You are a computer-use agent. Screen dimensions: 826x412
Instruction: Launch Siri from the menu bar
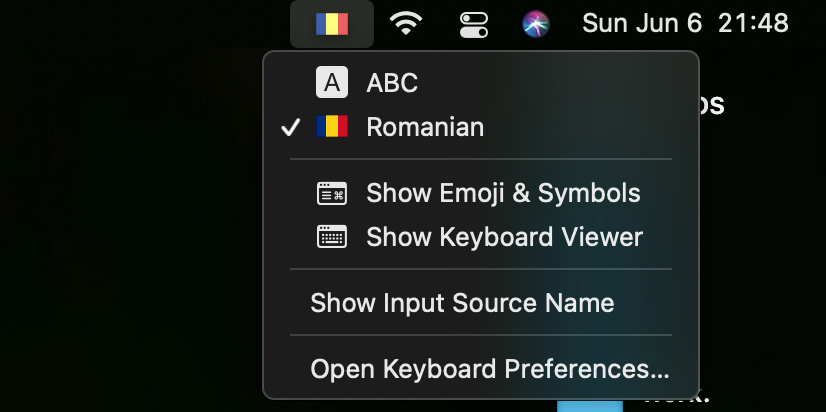pos(536,23)
